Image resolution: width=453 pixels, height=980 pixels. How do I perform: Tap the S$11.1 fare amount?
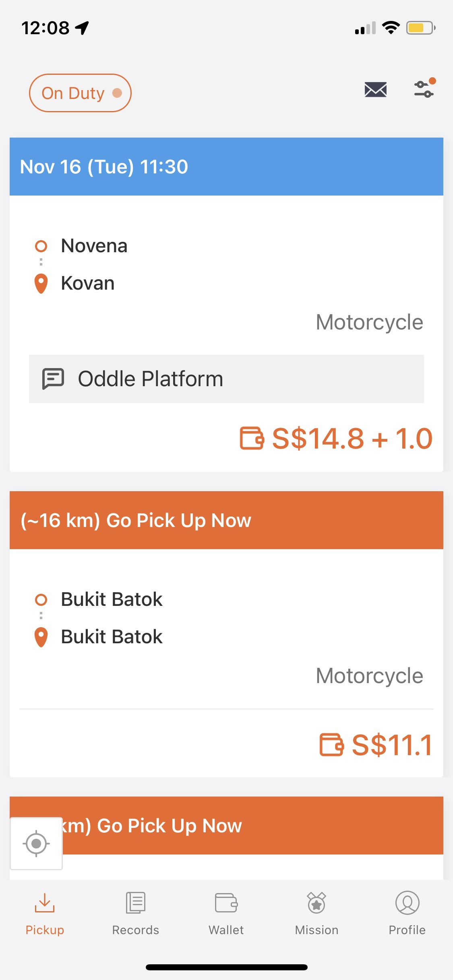coord(392,745)
